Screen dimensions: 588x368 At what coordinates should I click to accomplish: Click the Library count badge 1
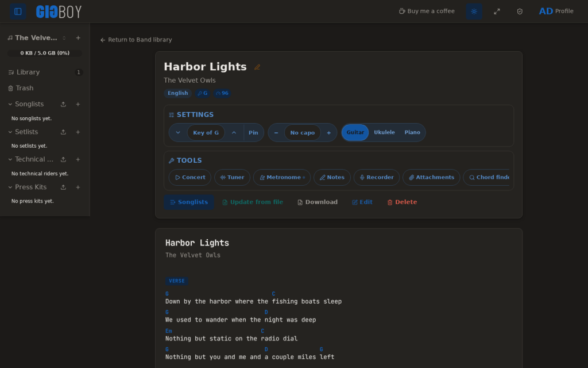pyautogui.click(x=78, y=72)
